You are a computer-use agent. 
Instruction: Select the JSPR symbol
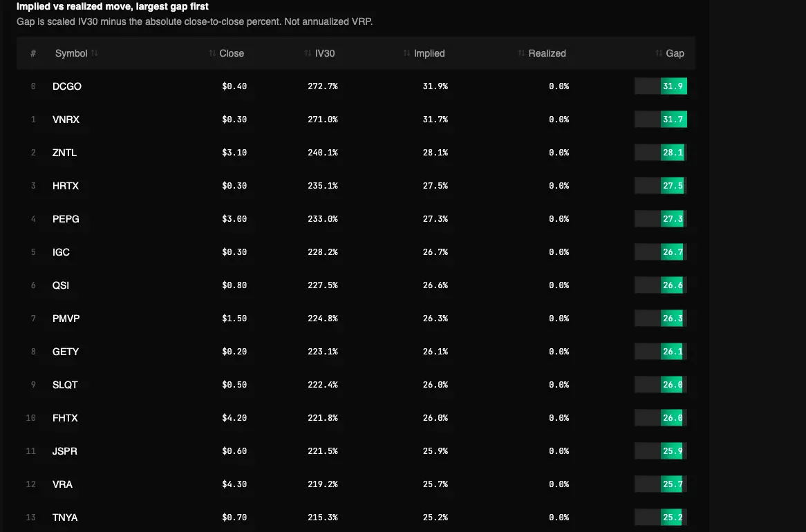pos(65,450)
